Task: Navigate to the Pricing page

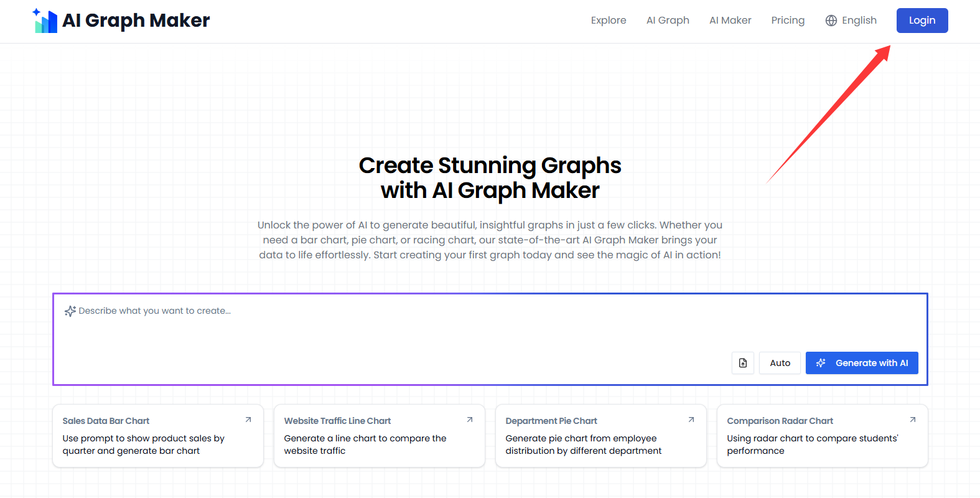Action: [x=788, y=21]
